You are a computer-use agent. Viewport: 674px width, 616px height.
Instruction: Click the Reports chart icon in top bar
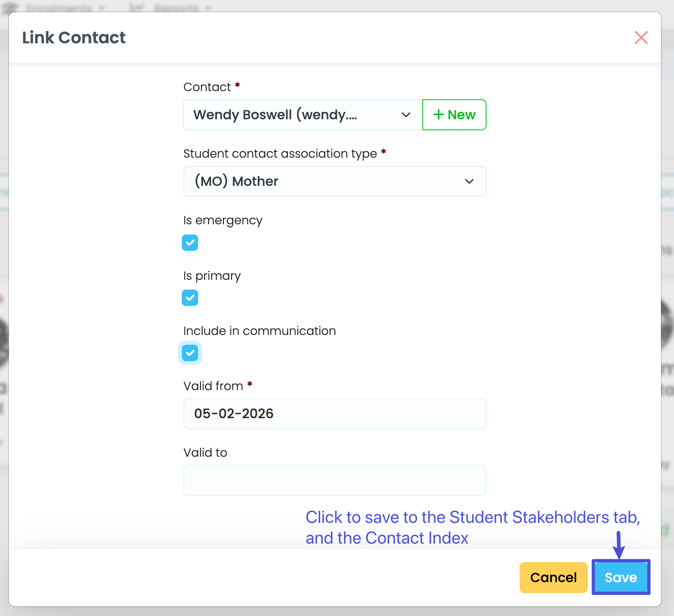pos(136,7)
